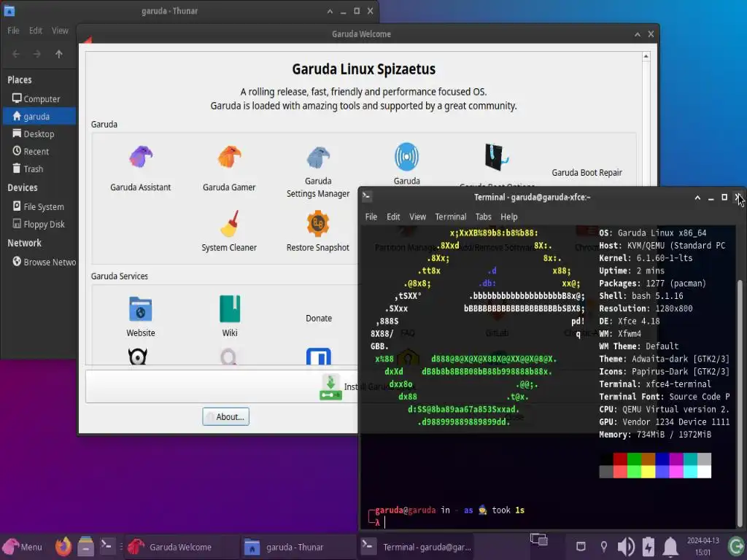747x560 pixels.
Task: Click the blue network broadcast Garuda icon
Action: coord(406,157)
